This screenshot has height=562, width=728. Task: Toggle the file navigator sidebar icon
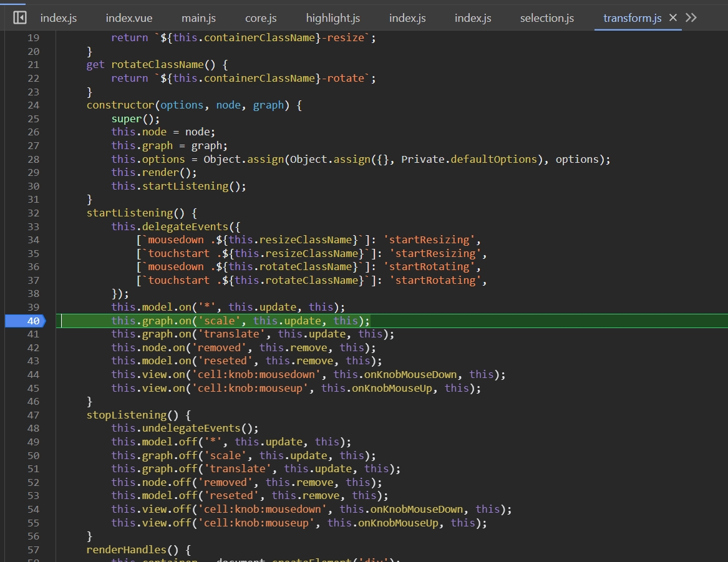click(x=19, y=17)
